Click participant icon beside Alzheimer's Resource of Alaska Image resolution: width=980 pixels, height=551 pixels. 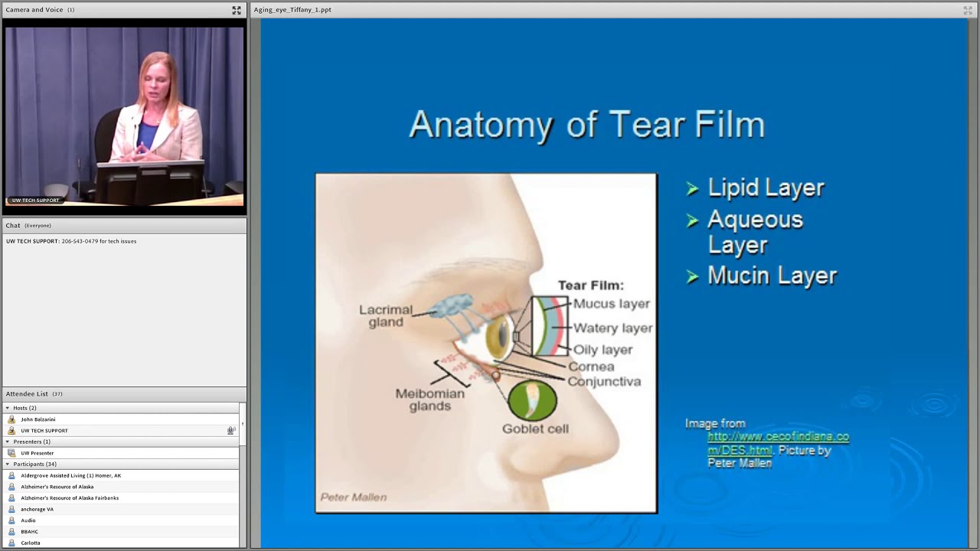point(11,487)
